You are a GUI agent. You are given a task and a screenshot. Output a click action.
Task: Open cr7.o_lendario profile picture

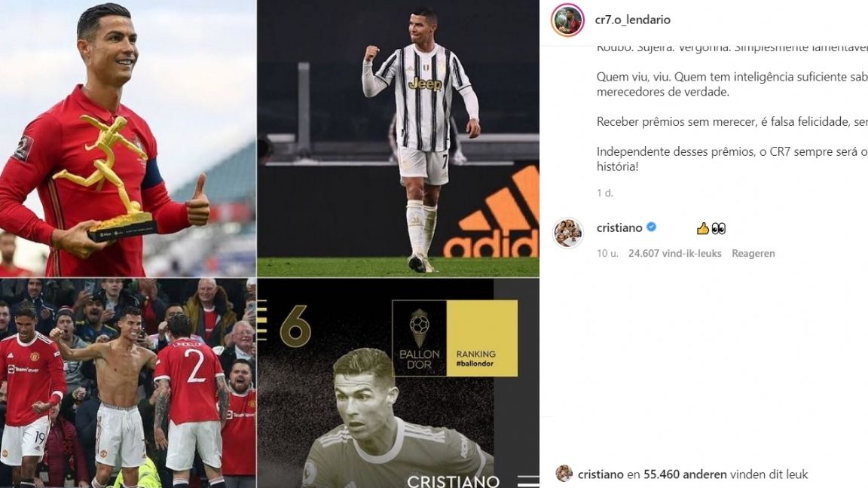point(567,20)
